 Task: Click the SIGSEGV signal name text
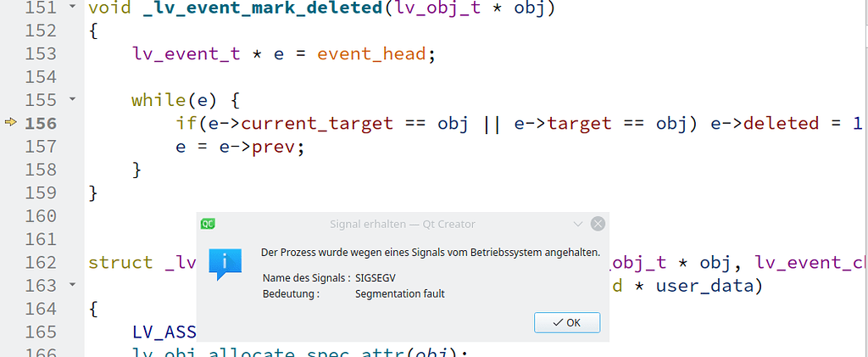pyautogui.click(x=376, y=278)
